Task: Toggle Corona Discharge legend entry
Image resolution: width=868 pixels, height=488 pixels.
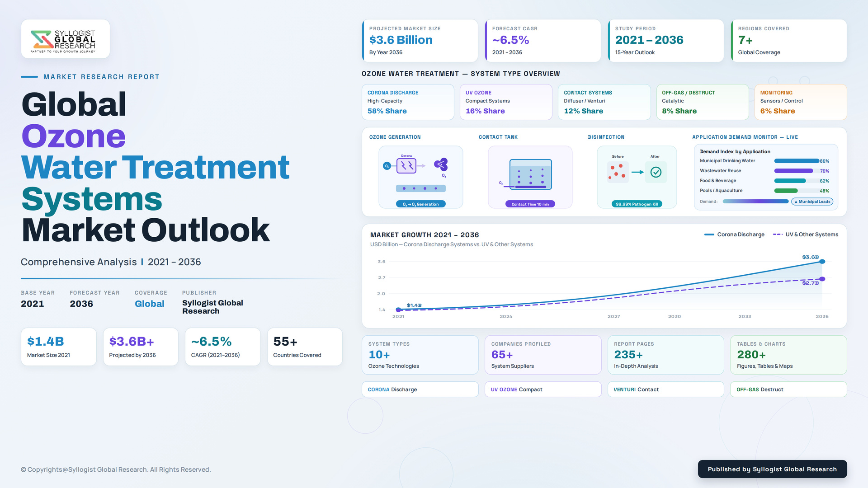Action: tap(735, 235)
